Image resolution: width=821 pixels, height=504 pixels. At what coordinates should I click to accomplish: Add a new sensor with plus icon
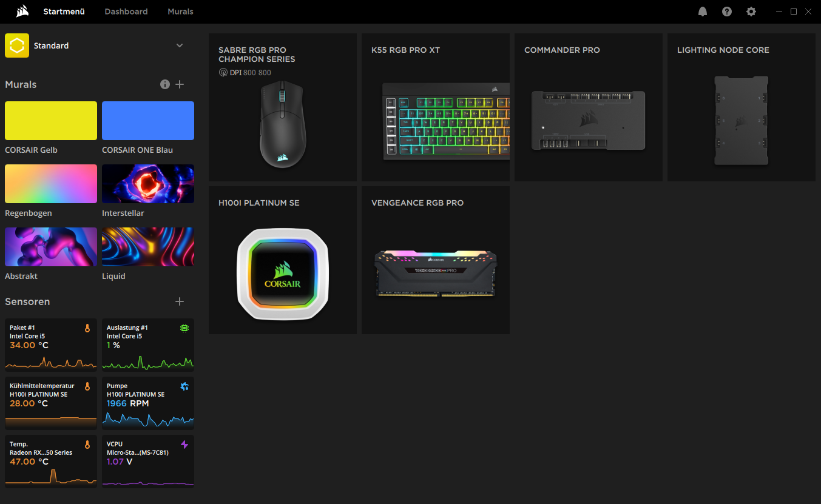[180, 301]
